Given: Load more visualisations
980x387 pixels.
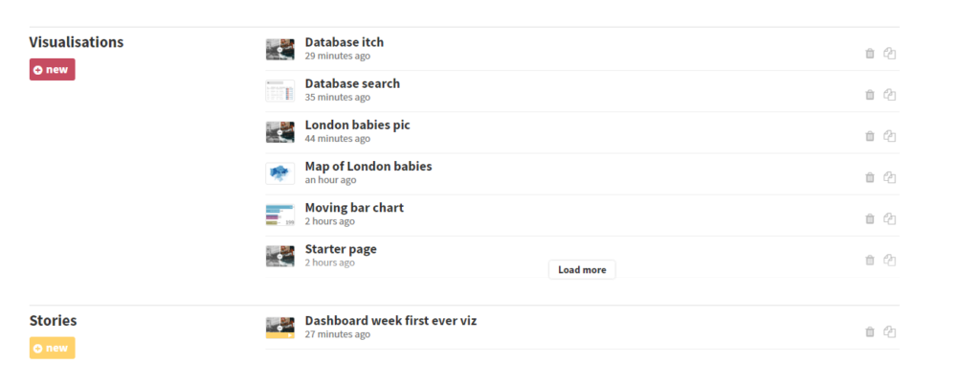Looking at the screenshot, I should click(582, 270).
